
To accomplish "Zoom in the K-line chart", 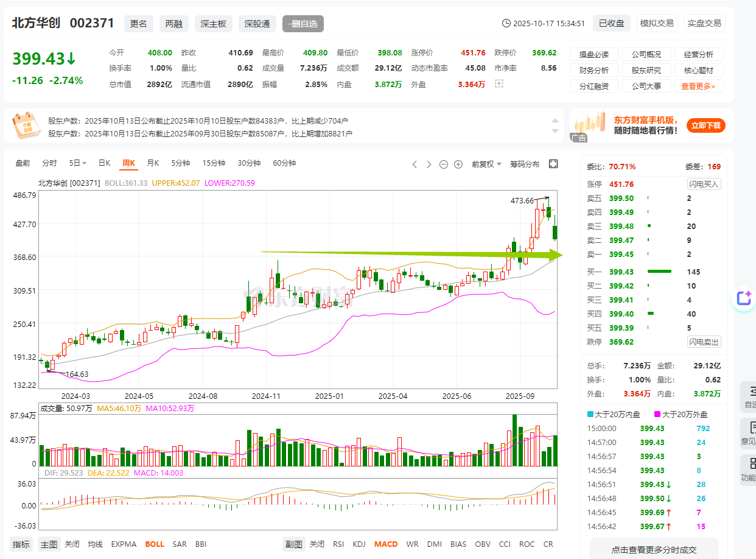I will (458, 164).
